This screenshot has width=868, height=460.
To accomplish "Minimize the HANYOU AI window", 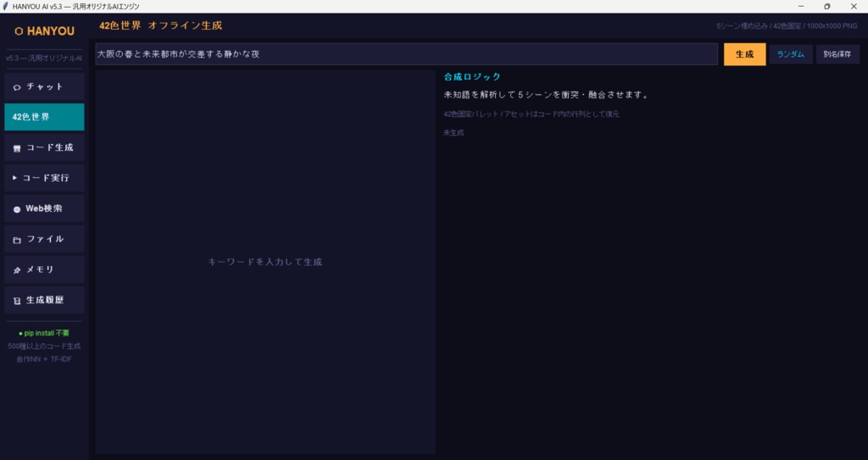I will click(x=801, y=7).
